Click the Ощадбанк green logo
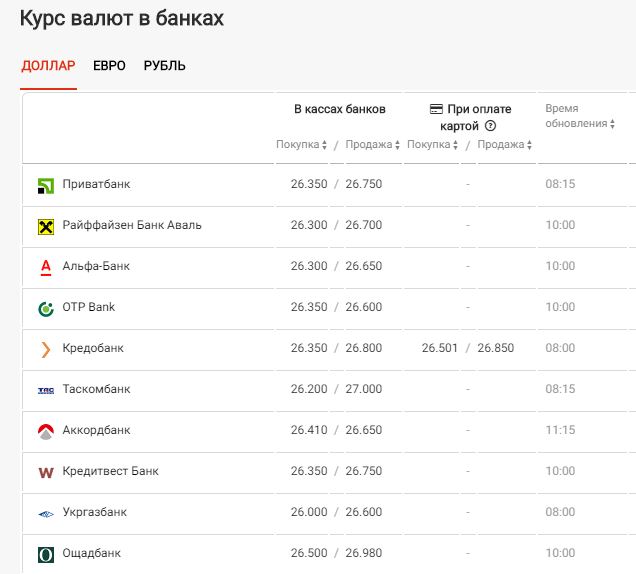 coord(46,555)
